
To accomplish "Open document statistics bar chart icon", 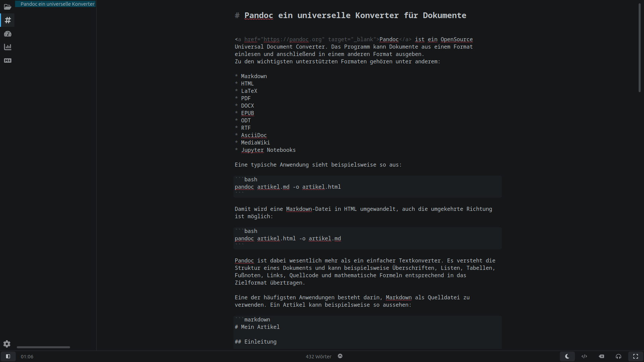I will tap(7, 47).
